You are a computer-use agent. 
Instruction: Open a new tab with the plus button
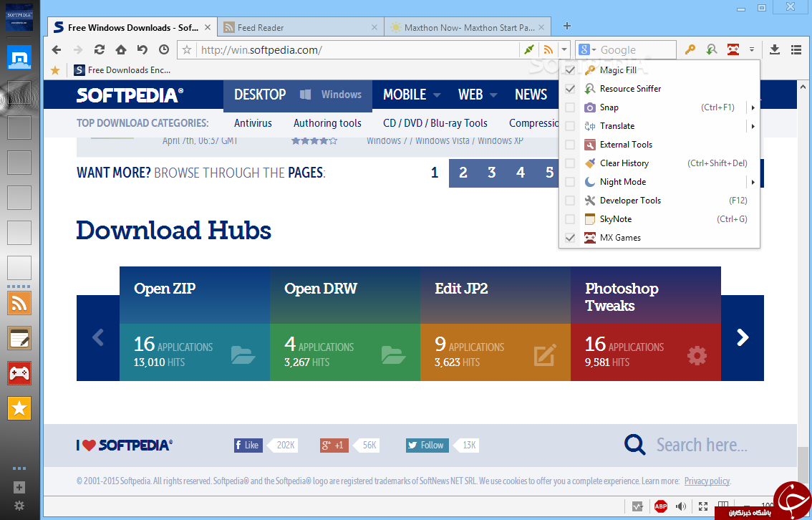point(567,26)
